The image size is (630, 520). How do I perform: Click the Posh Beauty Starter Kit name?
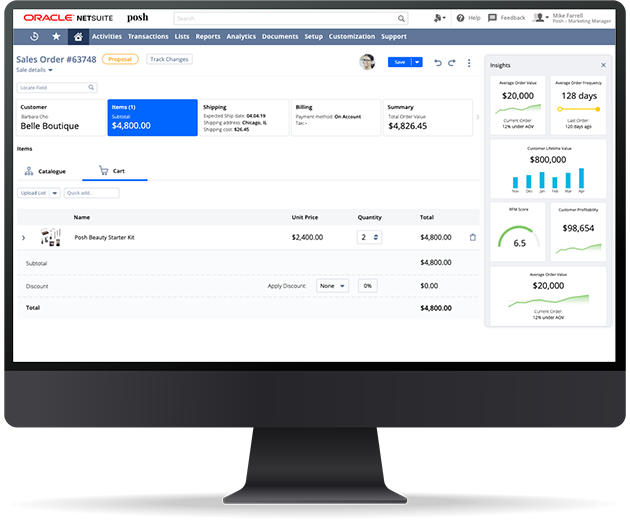(x=104, y=237)
